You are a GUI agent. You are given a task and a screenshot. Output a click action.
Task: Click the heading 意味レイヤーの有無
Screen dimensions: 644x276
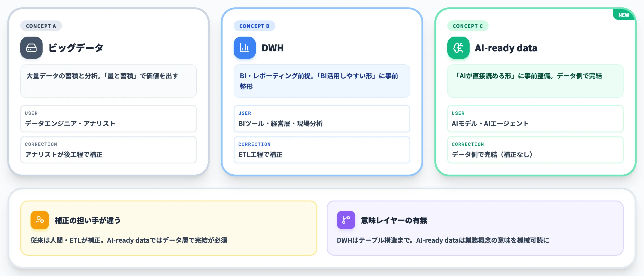point(394,220)
